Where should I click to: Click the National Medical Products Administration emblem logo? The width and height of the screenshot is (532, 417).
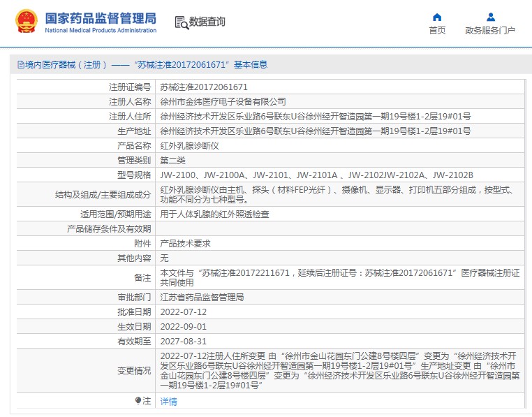point(26,22)
